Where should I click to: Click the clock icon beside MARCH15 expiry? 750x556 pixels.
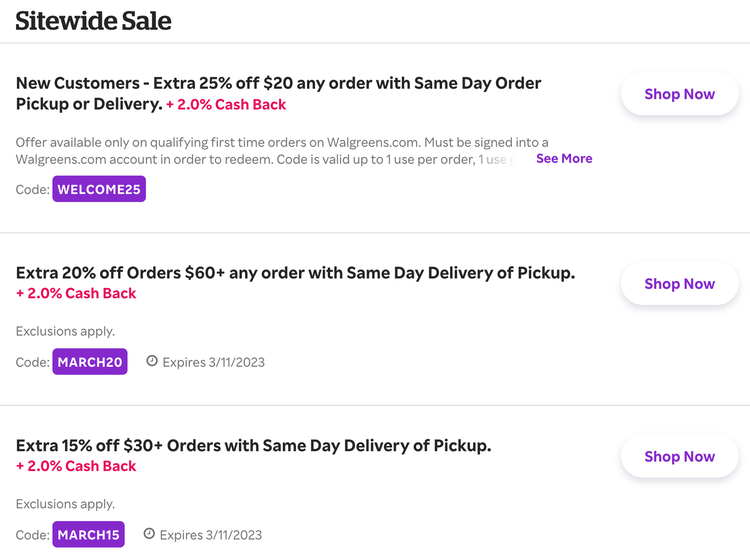click(x=150, y=534)
